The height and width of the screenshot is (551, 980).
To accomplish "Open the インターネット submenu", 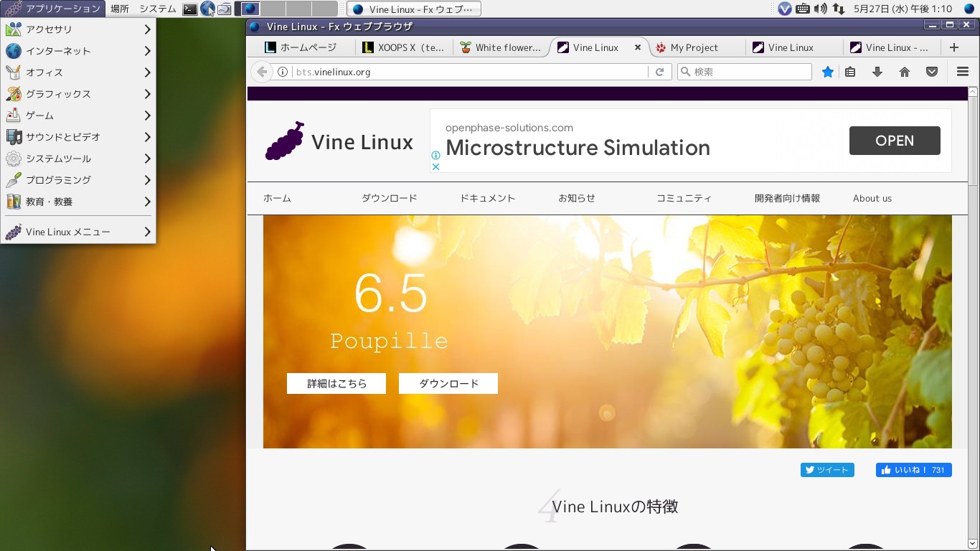I will [x=78, y=51].
